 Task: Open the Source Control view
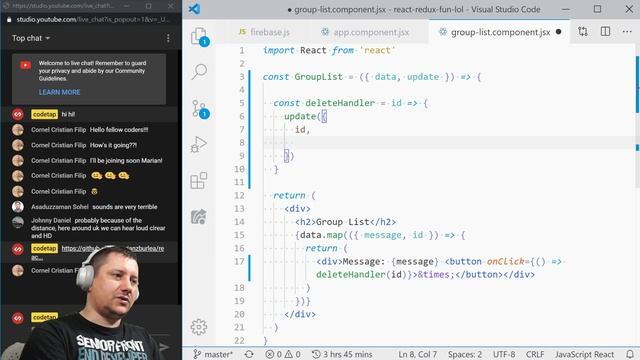[x=200, y=109]
